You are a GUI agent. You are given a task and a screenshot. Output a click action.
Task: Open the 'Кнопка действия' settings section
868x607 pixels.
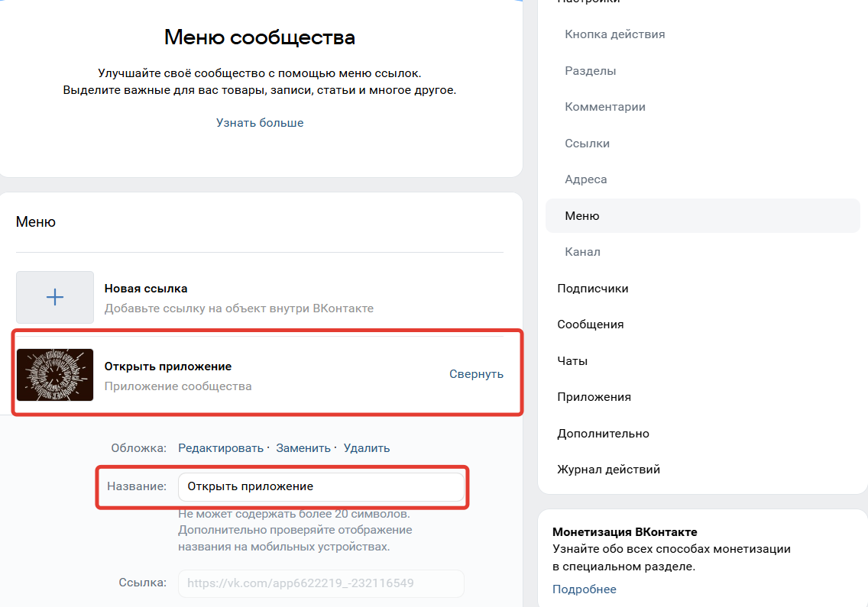[x=614, y=34]
